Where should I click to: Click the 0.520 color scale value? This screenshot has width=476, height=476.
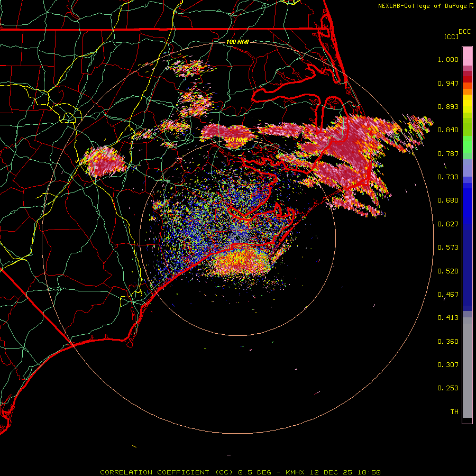[x=448, y=271]
